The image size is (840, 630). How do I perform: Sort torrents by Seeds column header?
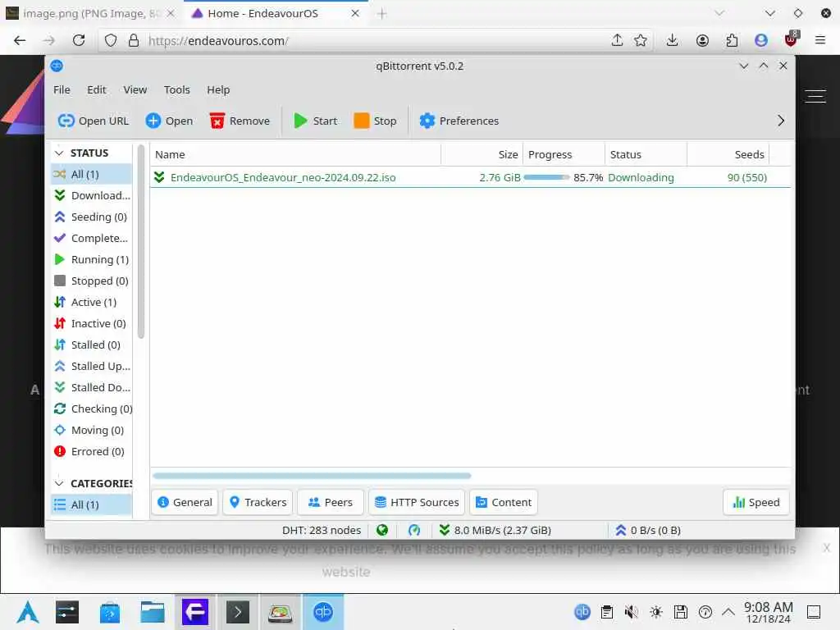728,154
